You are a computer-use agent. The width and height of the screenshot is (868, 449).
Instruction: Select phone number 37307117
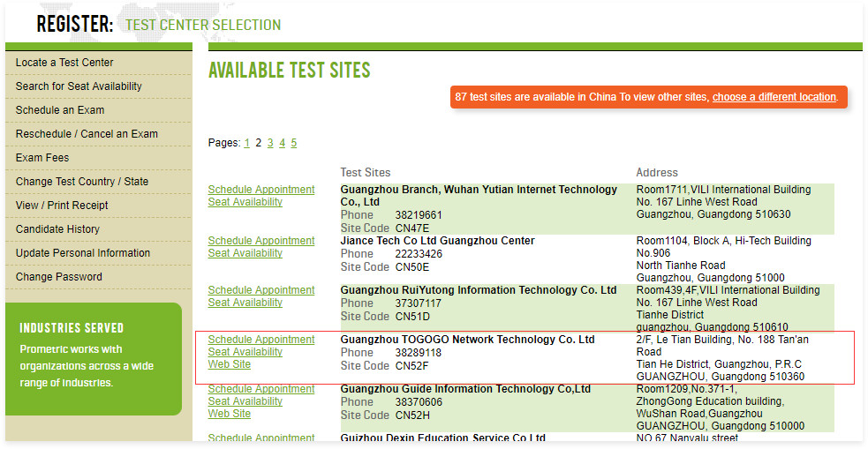click(418, 303)
